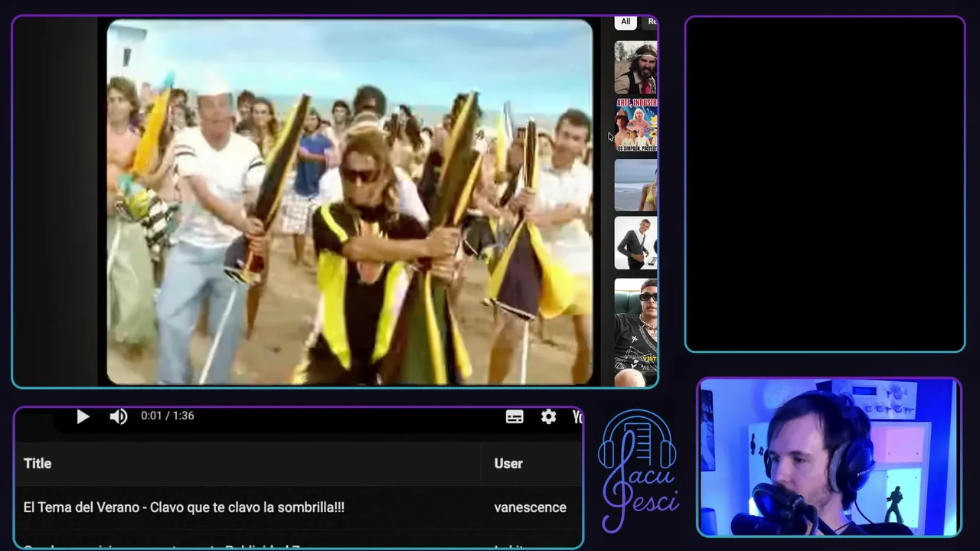Image resolution: width=980 pixels, height=551 pixels.
Task: Select the All filter chip
Action: pos(626,22)
